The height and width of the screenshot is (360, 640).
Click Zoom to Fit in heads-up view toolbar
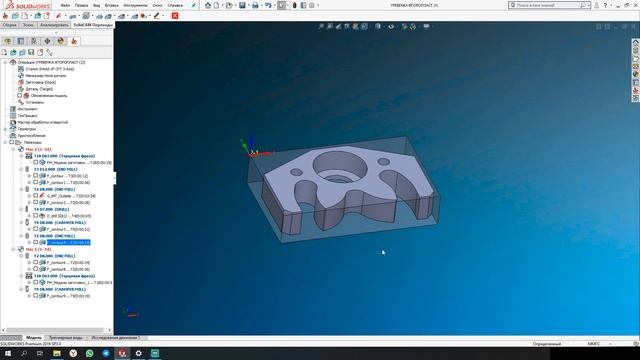321,26
